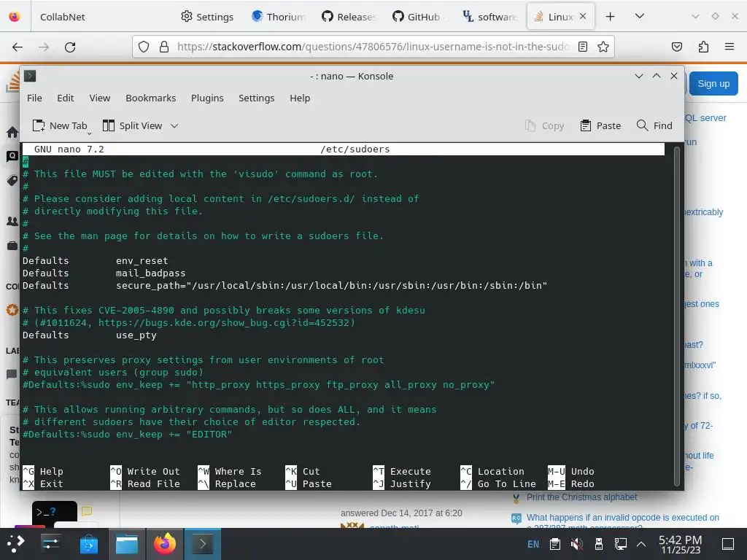This screenshot has height=560, width=747.
Task: Open System Settings from the taskbar
Action: [x=50, y=544]
